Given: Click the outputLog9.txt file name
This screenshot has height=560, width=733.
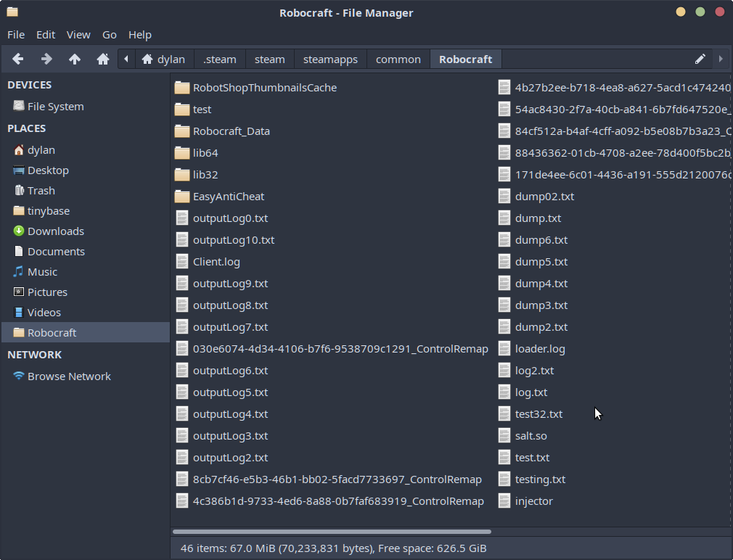Looking at the screenshot, I should click(x=231, y=284).
